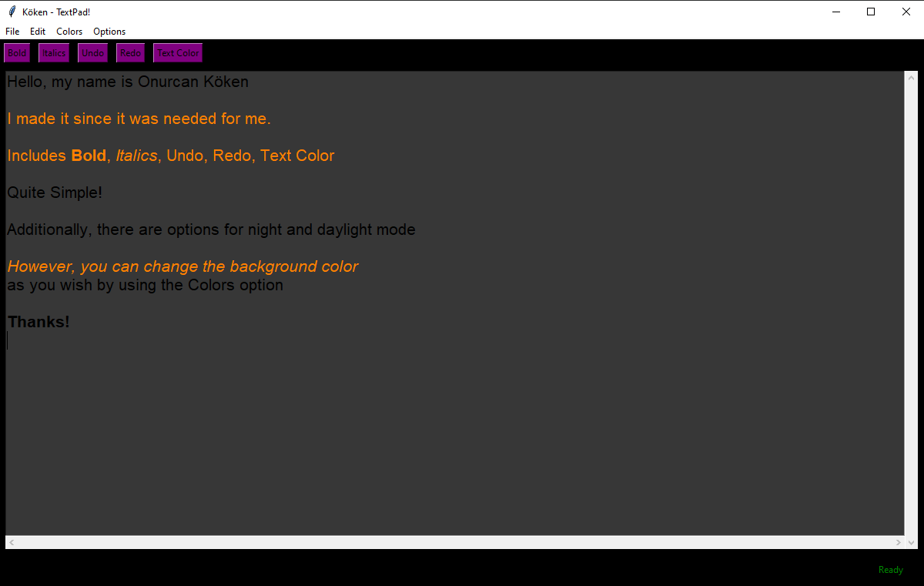This screenshot has height=586, width=924.
Task: Close the Köken - TextPad window
Action: tap(906, 12)
